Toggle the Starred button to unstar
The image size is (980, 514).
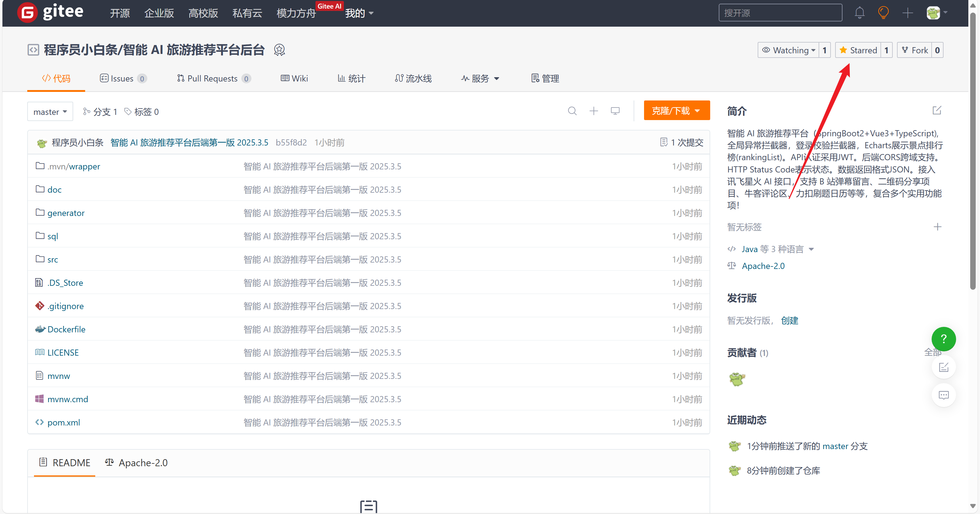(858, 50)
